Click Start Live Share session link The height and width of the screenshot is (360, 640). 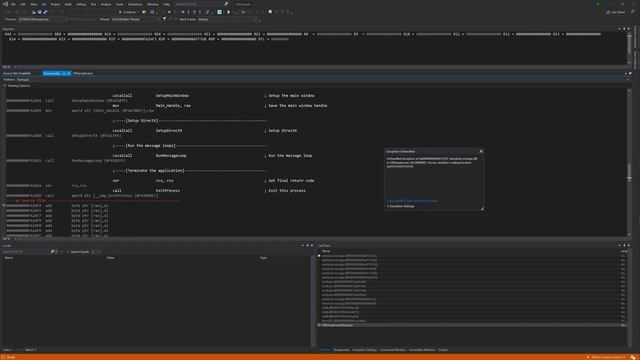(x=422, y=201)
